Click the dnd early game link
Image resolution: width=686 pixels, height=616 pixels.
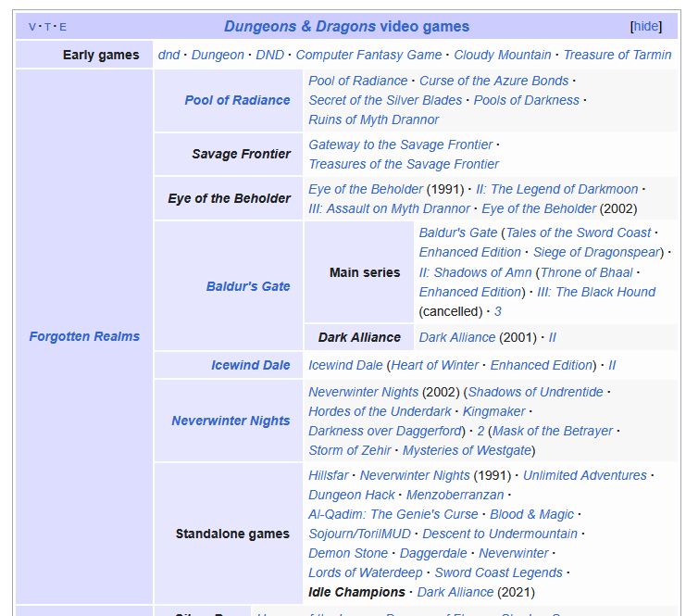pos(168,55)
